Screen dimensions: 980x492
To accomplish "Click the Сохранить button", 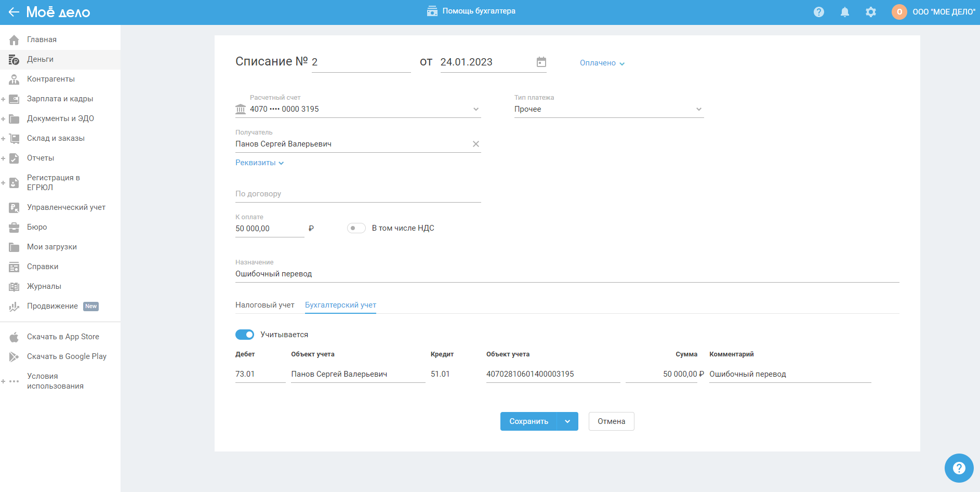I will (528, 421).
